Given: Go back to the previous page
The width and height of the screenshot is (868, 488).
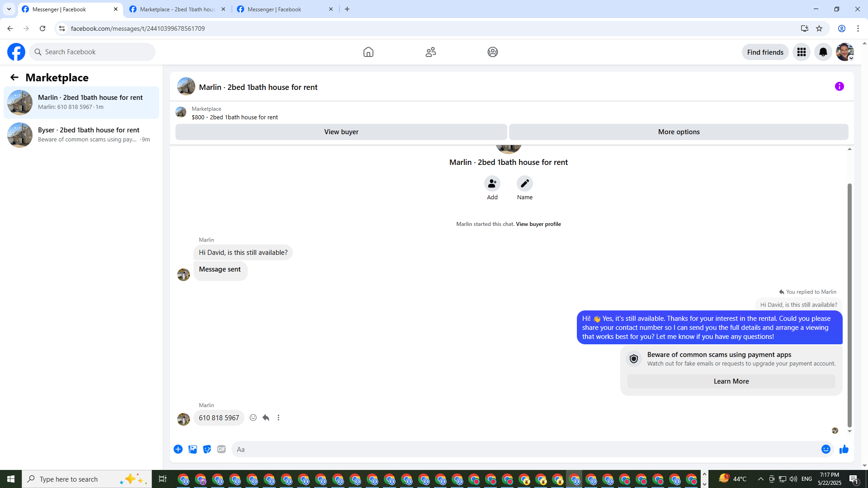Looking at the screenshot, I should tap(10, 28).
